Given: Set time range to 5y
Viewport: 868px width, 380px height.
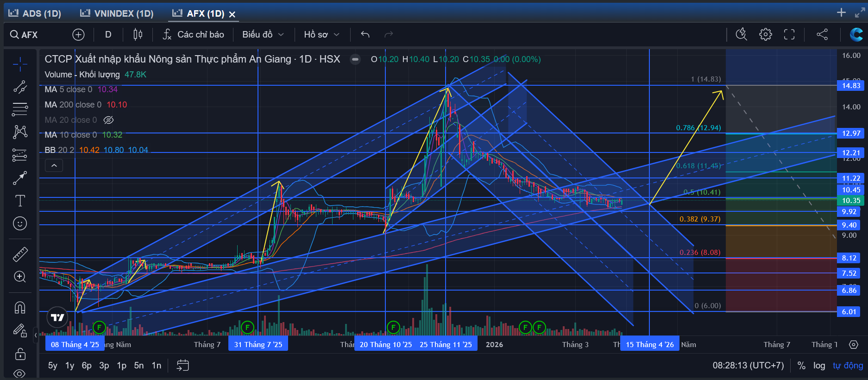Looking at the screenshot, I should click(53, 366).
